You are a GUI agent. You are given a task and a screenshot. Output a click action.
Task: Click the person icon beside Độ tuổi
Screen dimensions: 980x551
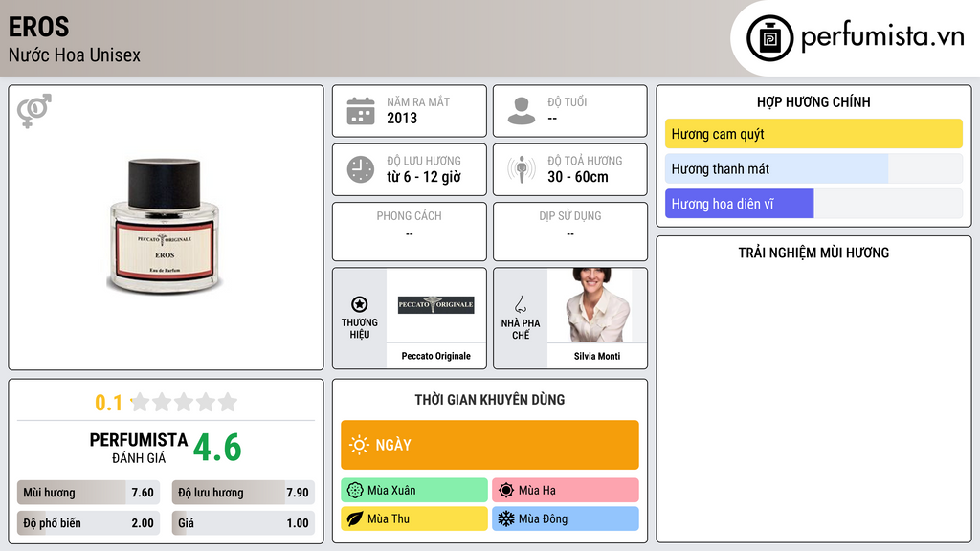(522, 111)
